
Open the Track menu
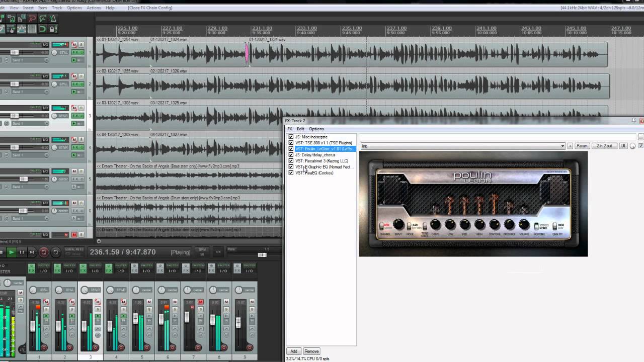[57, 8]
